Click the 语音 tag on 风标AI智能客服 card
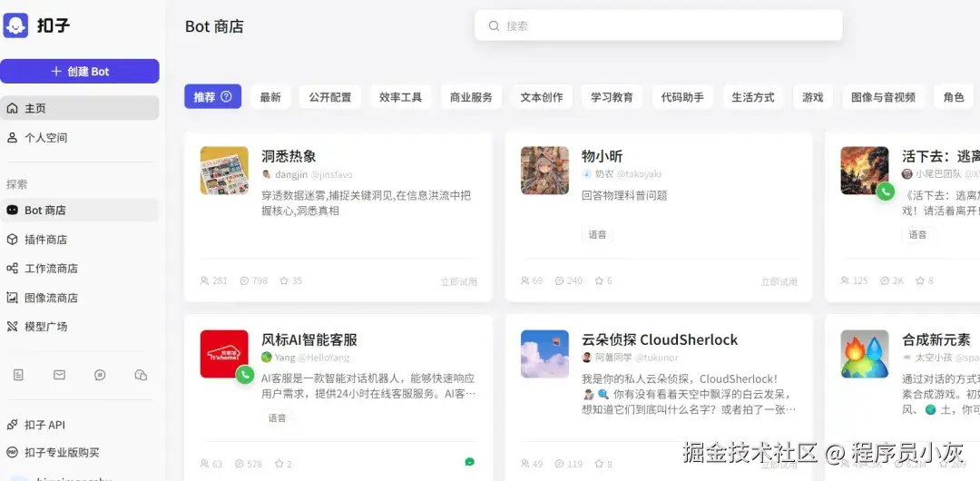This screenshot has width=980, height=481. click(x=277, y=417)
